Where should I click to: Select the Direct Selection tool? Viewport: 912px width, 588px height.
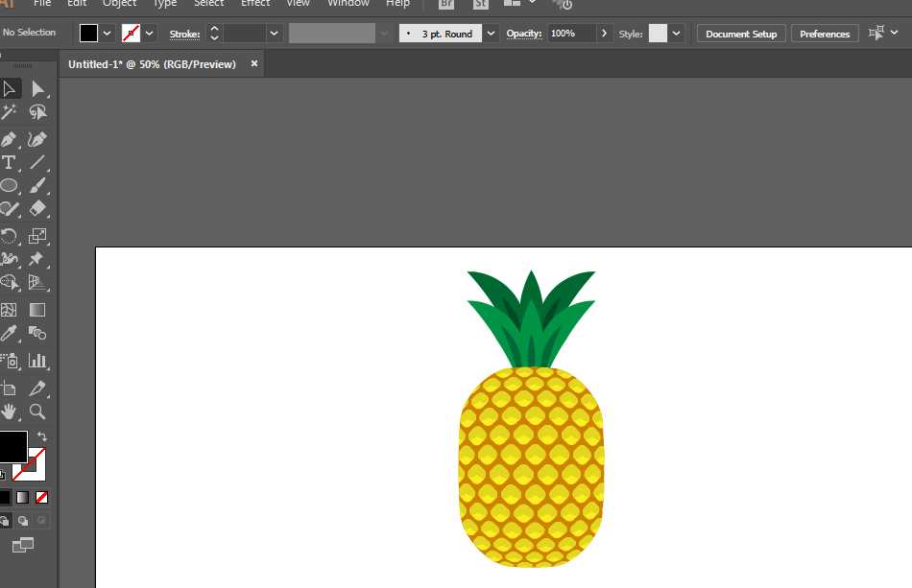(x=37, y=89)
